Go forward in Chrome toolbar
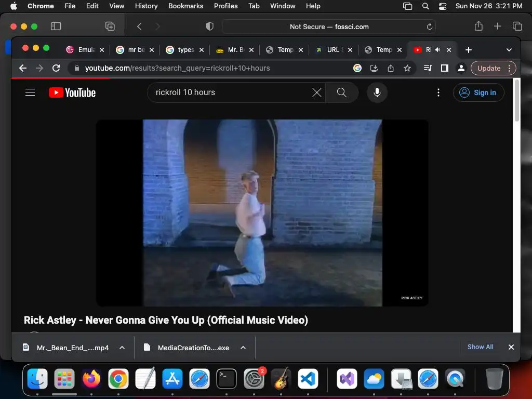 [x=39, y=68]
